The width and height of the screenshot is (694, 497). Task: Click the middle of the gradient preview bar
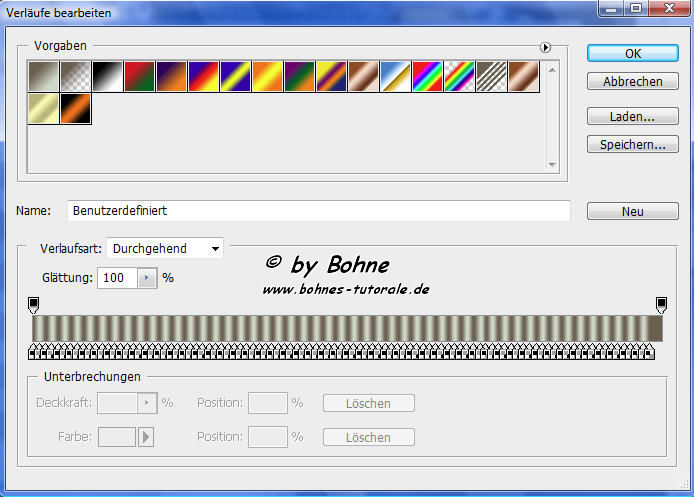coord(347,329)
